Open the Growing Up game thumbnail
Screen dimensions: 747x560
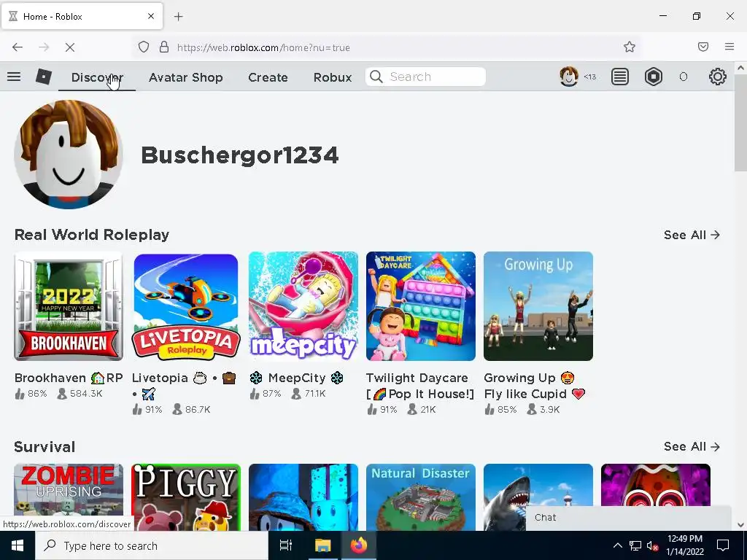click(538, 306)
